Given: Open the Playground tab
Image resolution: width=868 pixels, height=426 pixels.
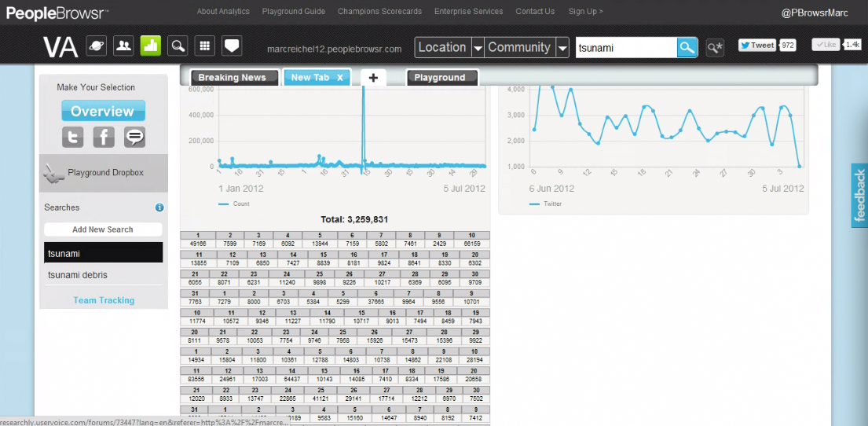Looking at the screenshot, I should pyautogui.click(x=441, y=78).
